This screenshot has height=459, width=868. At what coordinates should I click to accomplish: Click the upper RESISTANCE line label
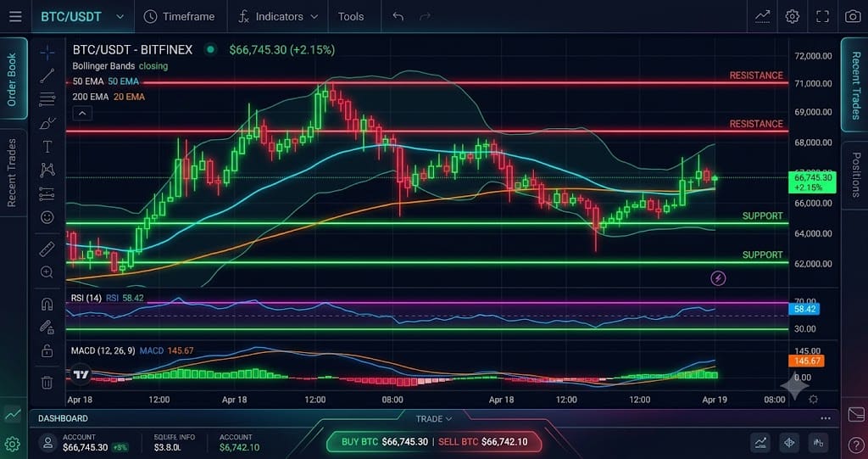tap(756, 76)
